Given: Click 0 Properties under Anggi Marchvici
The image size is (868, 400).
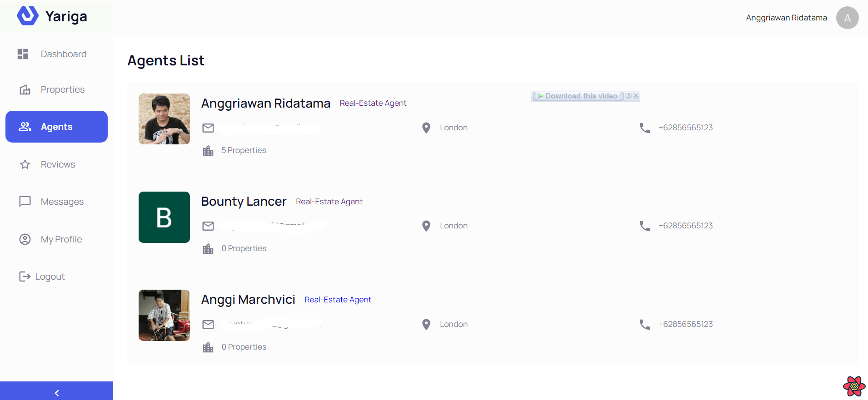Looking at the screenshot, I should coord(244,347).
